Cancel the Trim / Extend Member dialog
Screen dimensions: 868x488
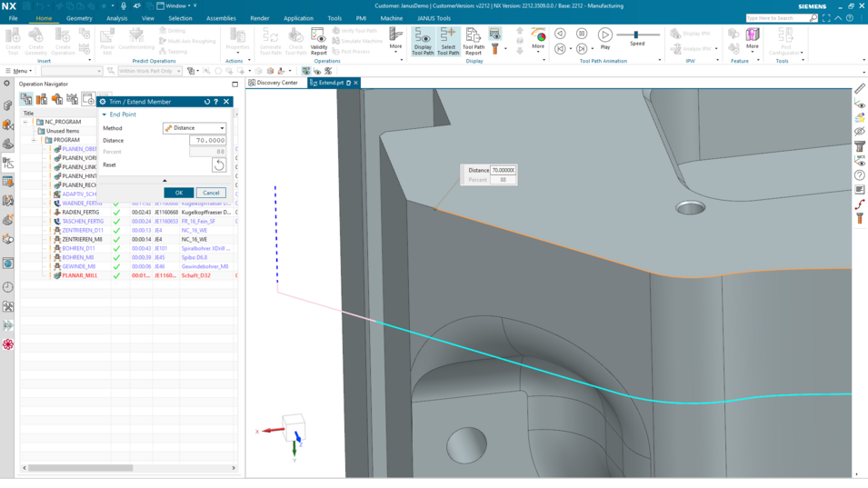pos(211,193)
